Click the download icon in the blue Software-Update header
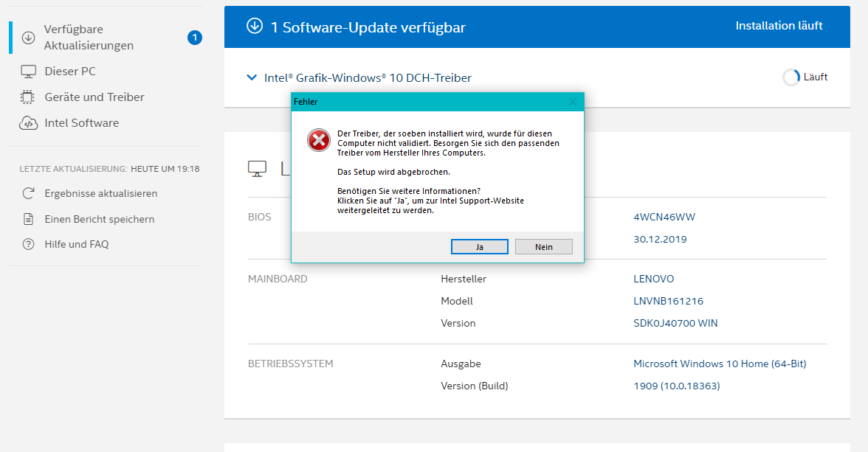Viewport: 868px width, 452px height. pyautogui.click(x=255, y=26)
